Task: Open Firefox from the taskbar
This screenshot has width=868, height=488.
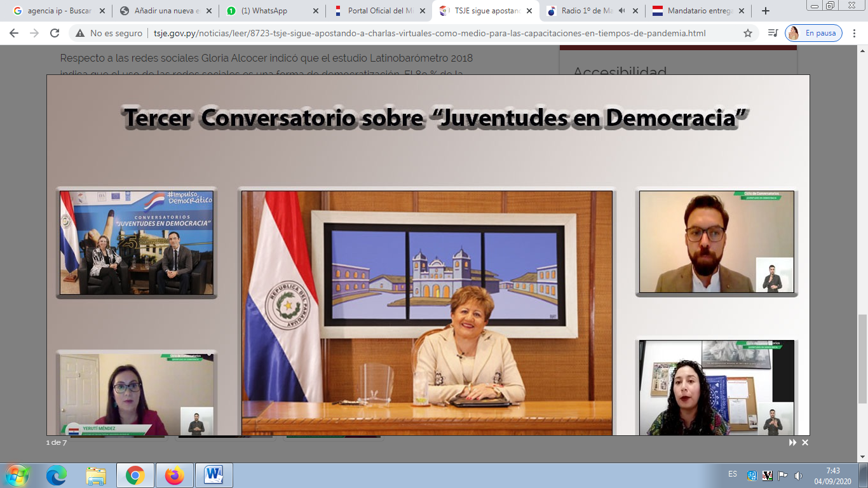Action: 174,475
